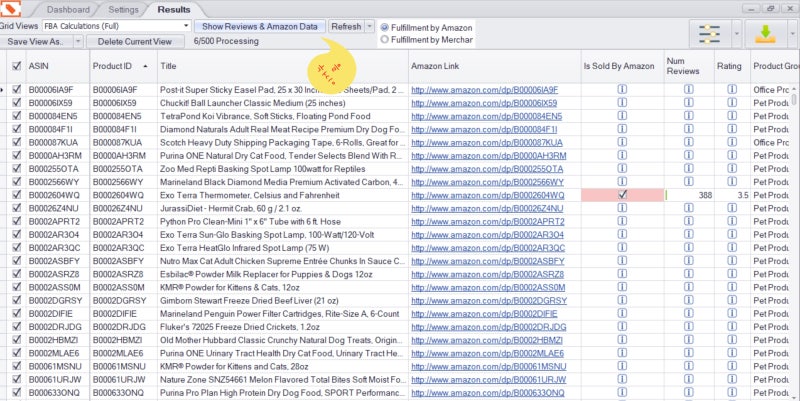Switch to the Settings tab
The height and width of the screenshot is (401, 800).
[123, 10]
